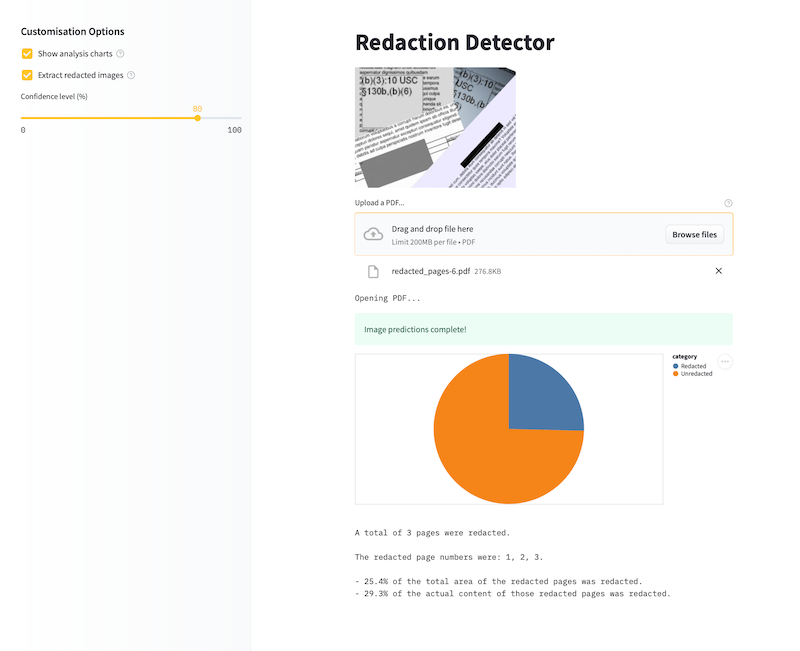Click the Redaction Detector page title
Viewport: 800px width, 651px height.
tap(454, 42)
